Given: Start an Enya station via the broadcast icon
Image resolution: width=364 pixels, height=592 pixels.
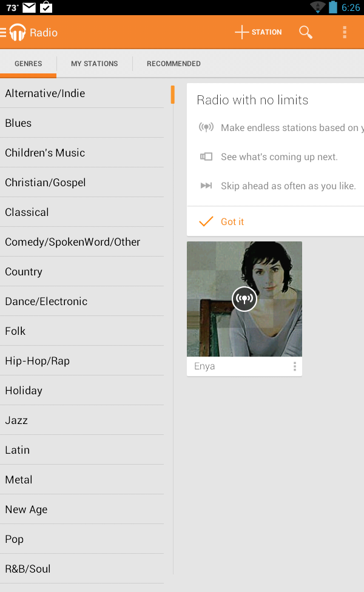Looking at the screenshot, I should 244,298.
